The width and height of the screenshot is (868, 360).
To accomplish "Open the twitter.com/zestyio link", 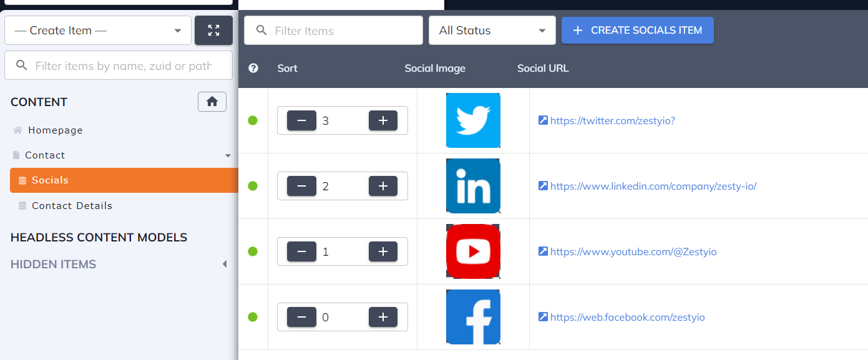I will [x=613, y=120].
